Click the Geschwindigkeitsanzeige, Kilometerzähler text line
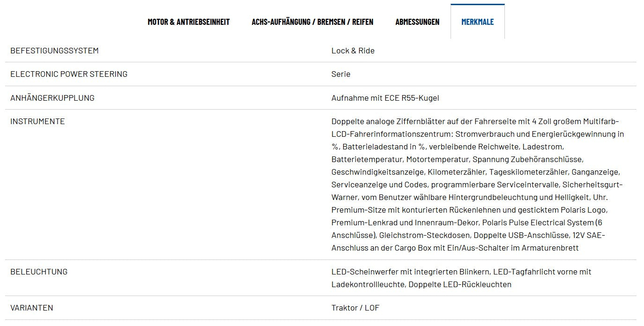 point(475,172)
